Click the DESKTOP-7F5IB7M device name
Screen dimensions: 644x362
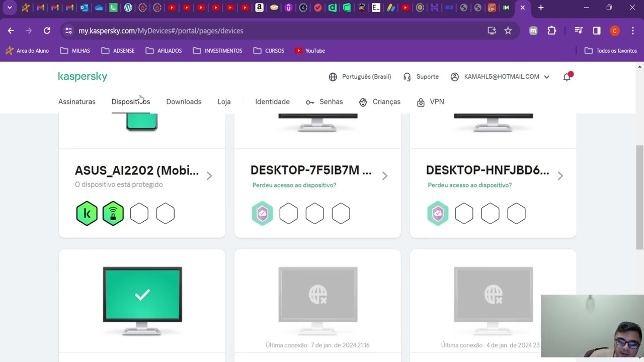coord(311,170)
